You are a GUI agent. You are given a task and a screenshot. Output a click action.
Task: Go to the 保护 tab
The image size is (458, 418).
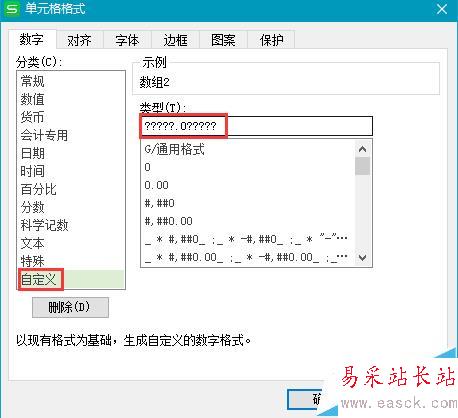coord(271,40)
